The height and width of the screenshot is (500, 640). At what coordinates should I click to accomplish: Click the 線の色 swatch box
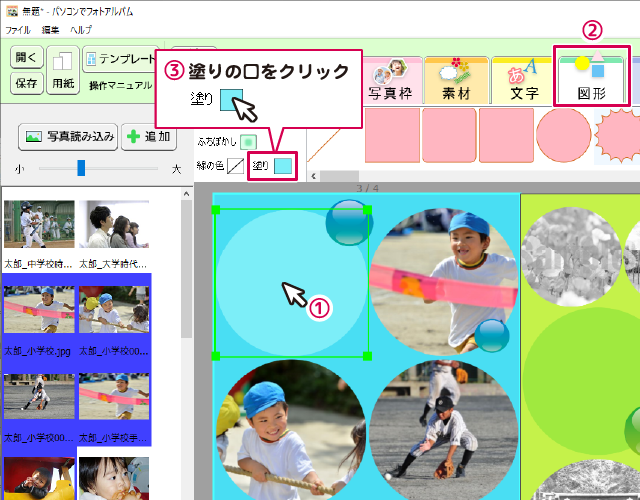(x=236, y=166)
